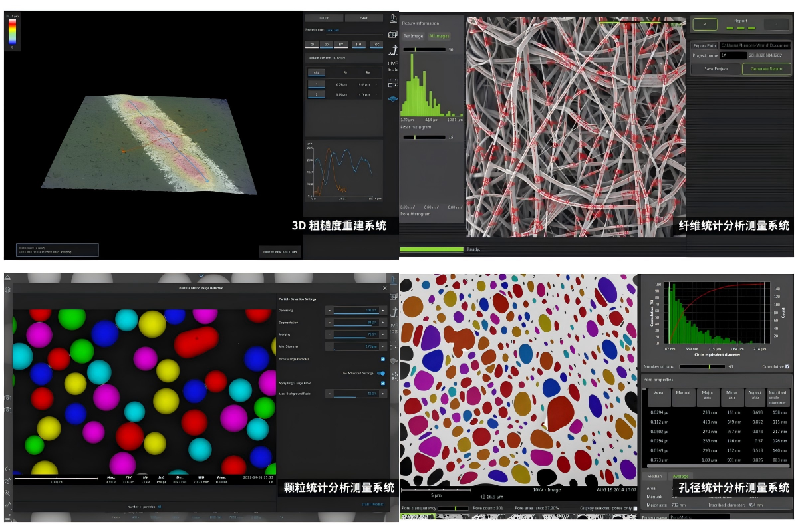The image size is (798, 532).
Task: Enable Display selected pores only checkbox
Action: tap(635, 508)
